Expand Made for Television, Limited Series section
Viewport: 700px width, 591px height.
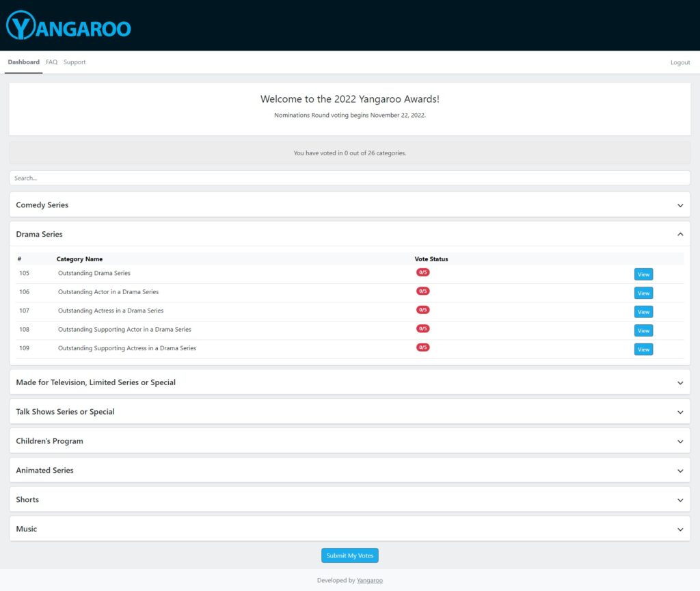tap(679, 383)
